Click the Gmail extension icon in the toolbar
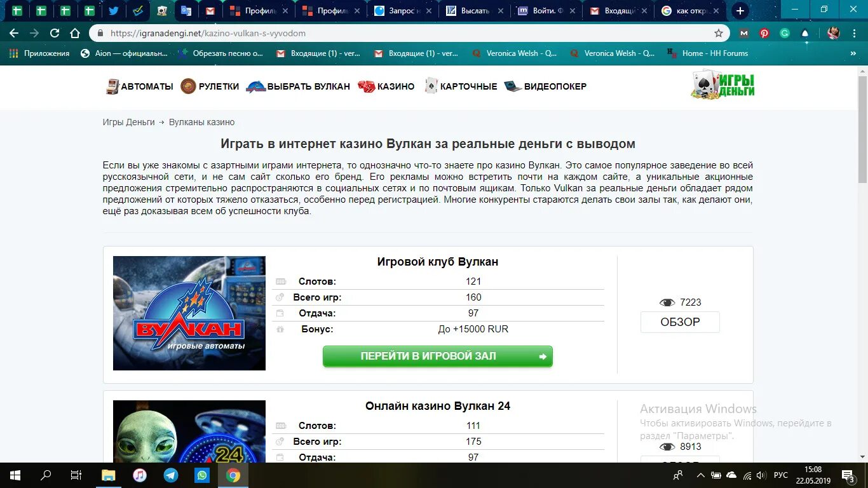868x488 pixels. 744,33
